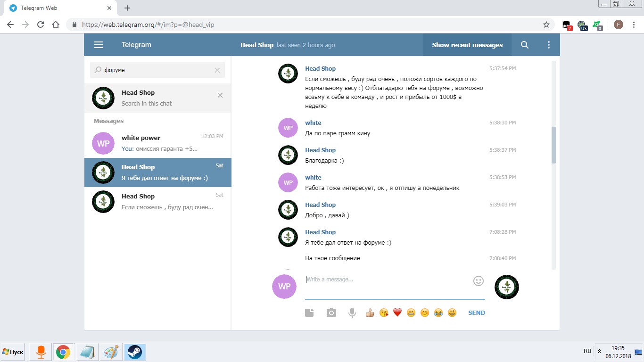
Task: Insert the open-mouth smiley emoji
Action: coord(452,313)
